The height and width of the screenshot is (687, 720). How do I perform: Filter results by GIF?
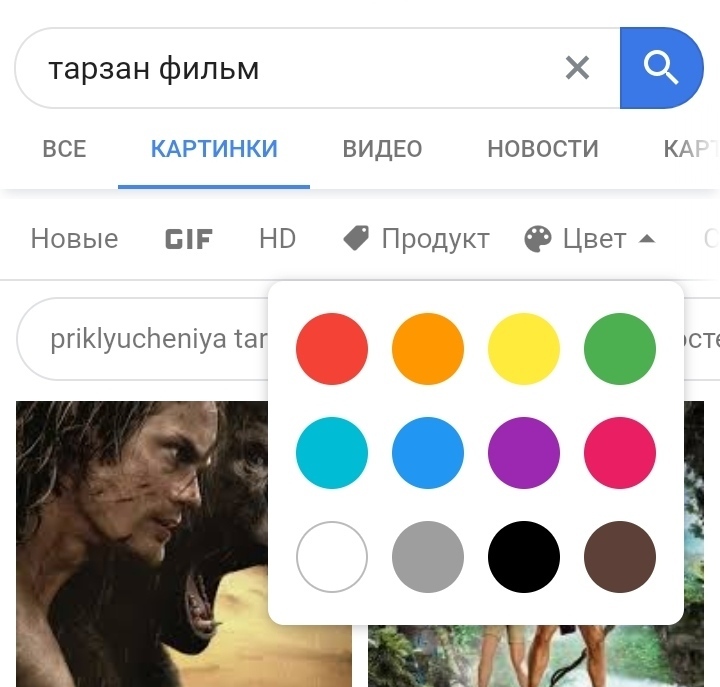coord(189,239)
